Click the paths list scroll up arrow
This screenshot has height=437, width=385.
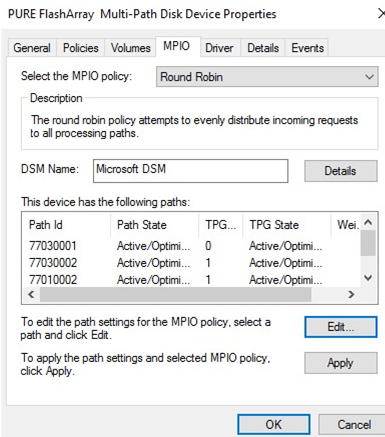(368, 222)
